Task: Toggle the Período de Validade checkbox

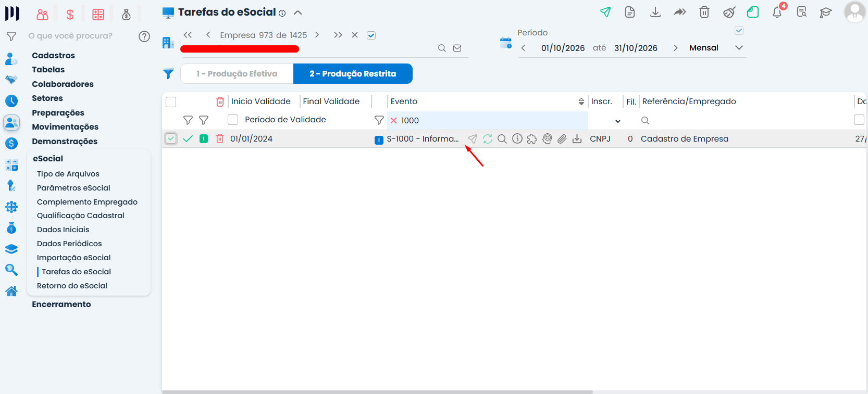Action: pos(233,120)
